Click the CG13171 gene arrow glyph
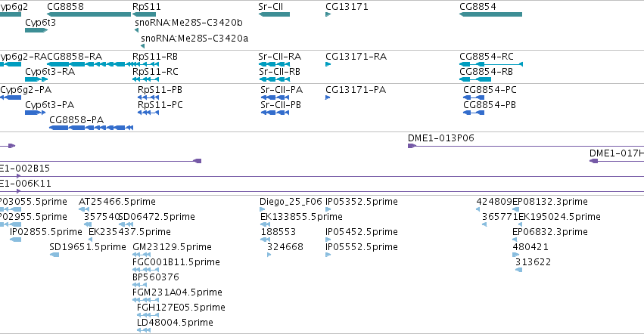 click(328, 14)
